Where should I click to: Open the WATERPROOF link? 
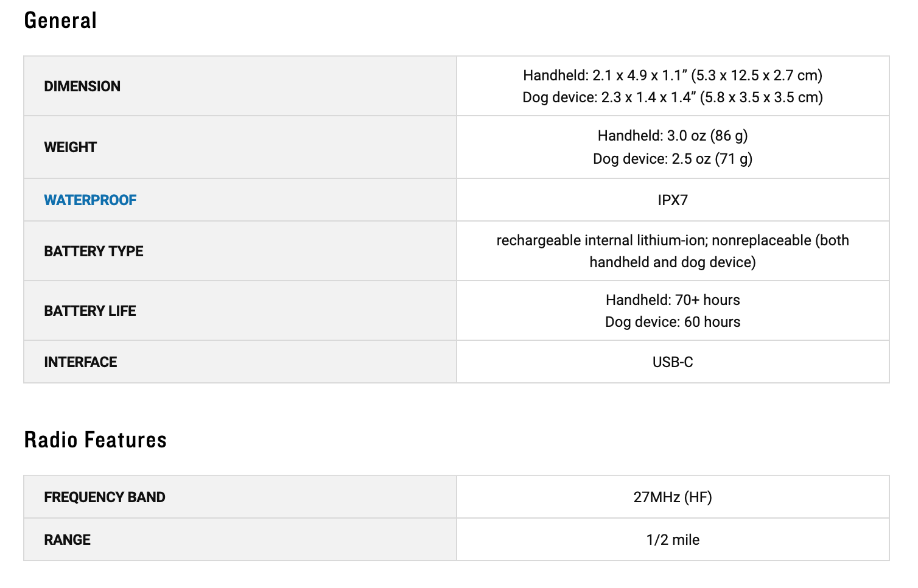(x=90, y=200)
